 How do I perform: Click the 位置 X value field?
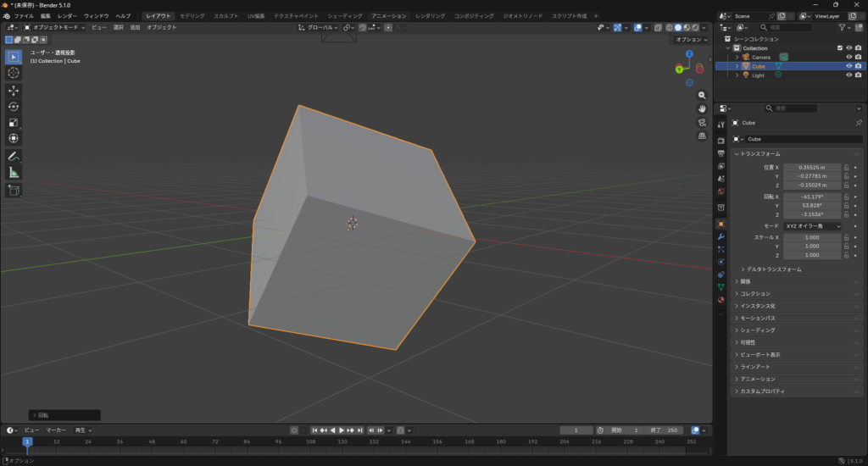click(x=812, y=167)
